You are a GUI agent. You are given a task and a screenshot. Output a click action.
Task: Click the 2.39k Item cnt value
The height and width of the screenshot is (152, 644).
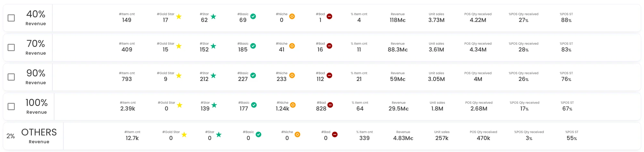tap(128, 109)
